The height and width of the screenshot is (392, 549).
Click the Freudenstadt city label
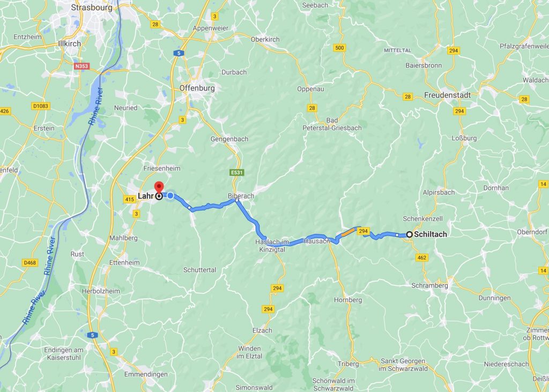click(x=447, y=95)
